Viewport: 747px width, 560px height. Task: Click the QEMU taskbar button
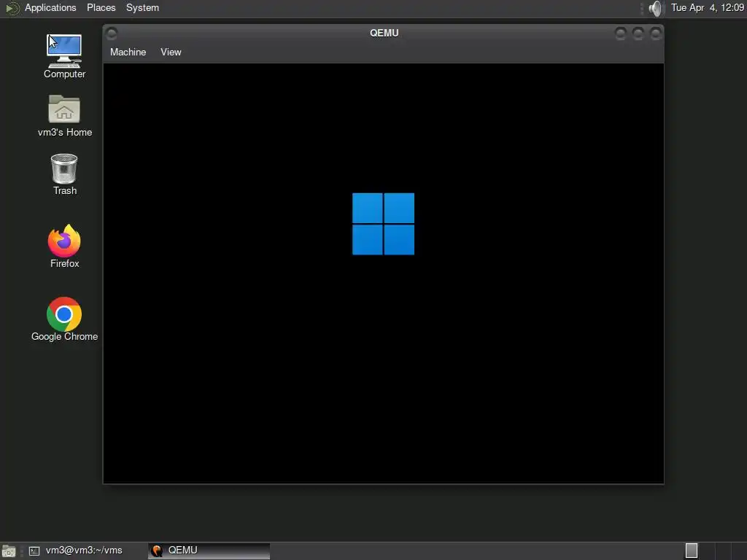point(209,551)
